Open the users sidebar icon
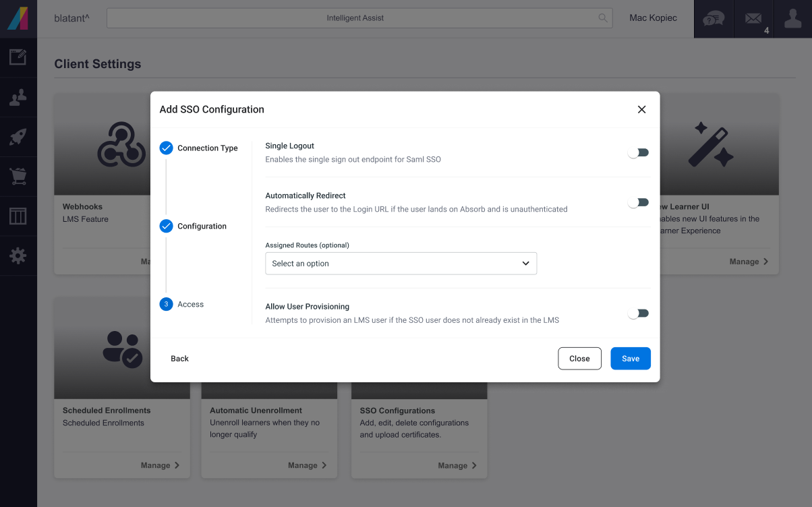812x507 pixels. pos(18,98)
